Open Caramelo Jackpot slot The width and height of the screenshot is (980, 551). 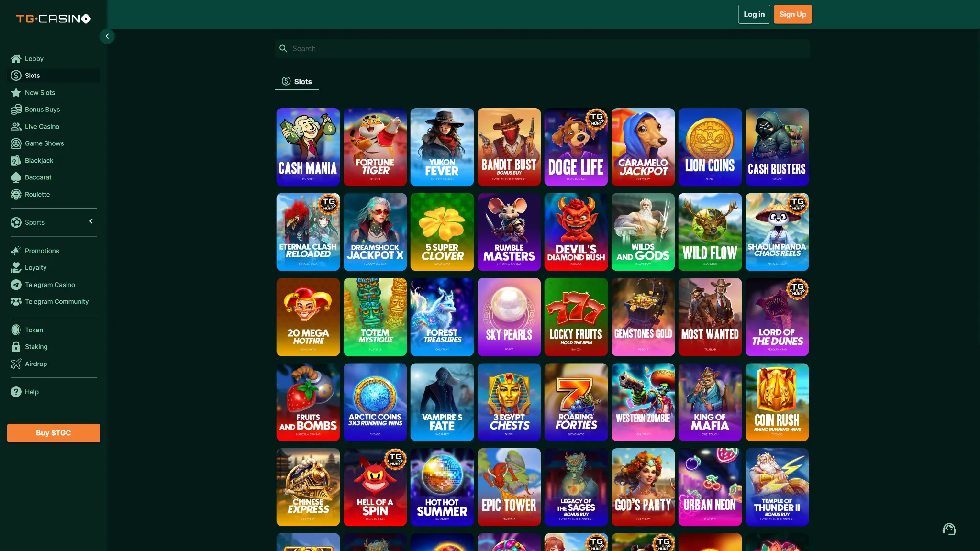pyautogui.click(x=643, y=147)
